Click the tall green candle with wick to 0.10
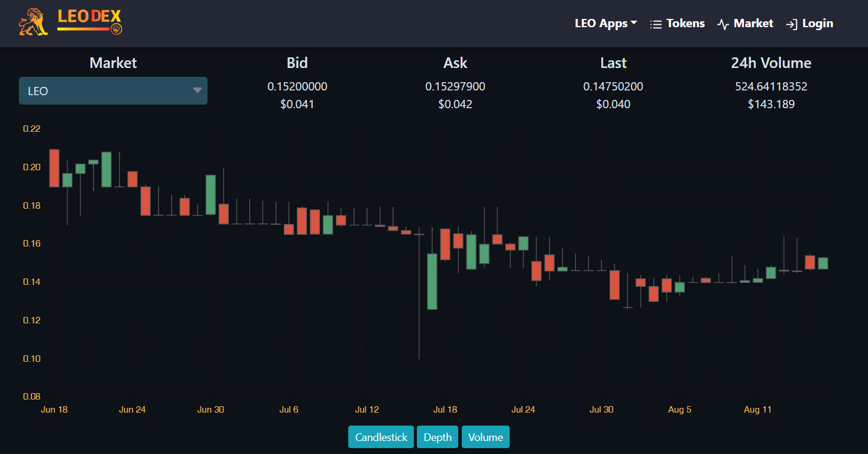The image size is (868, 454). click(x=432, y=281)
